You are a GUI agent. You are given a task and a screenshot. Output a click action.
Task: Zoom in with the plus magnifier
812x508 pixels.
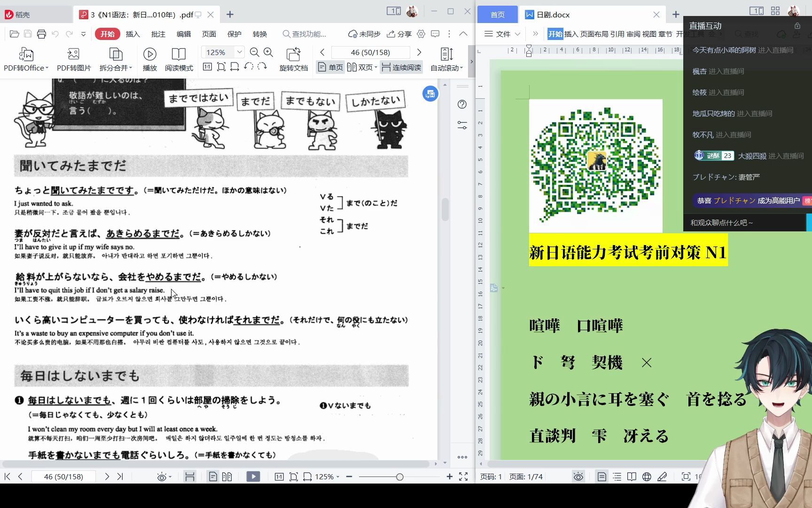tap(268, 52)
